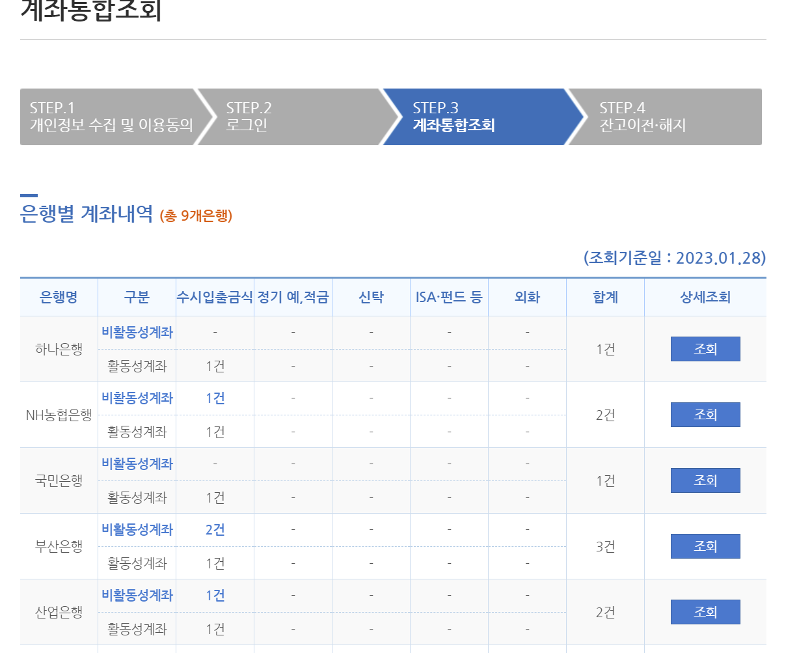Click the 조회 button for 하나은행
This screenshot has width=812, height=653.
point(705,349)
